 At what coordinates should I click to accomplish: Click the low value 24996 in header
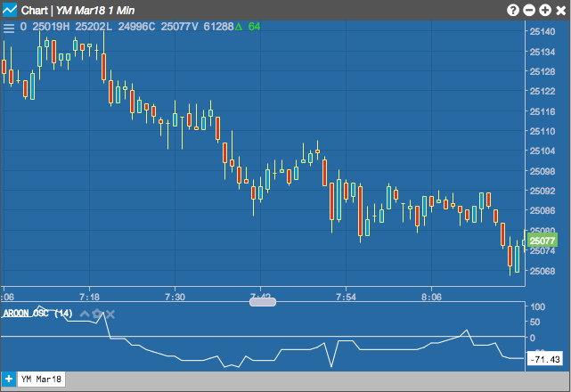(x=133, y=27)
